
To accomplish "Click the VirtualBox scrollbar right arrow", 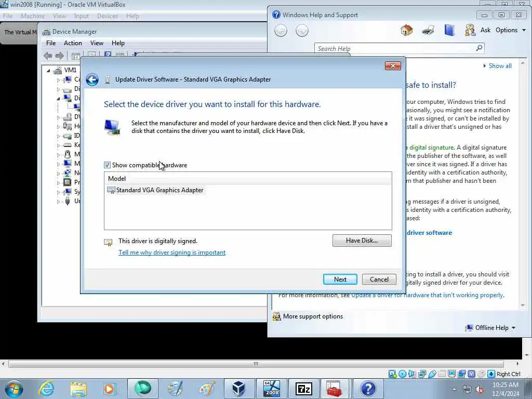I will [x=517, y=364].
